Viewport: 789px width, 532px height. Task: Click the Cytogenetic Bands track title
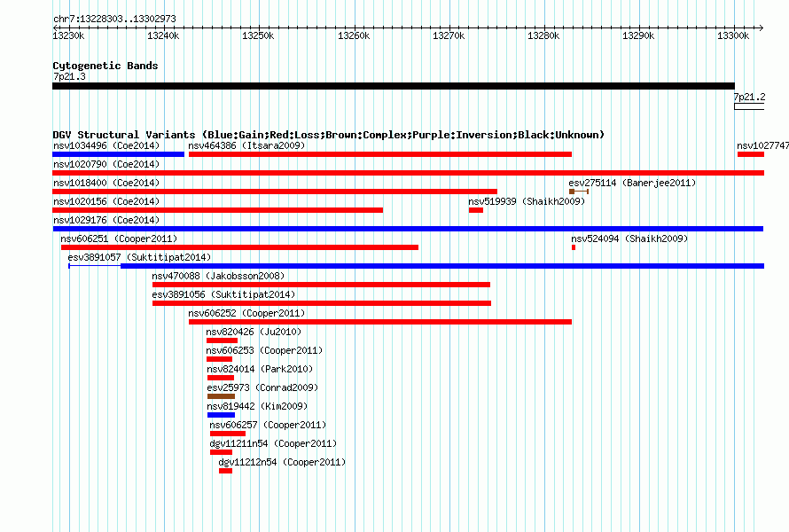(105, 66)
